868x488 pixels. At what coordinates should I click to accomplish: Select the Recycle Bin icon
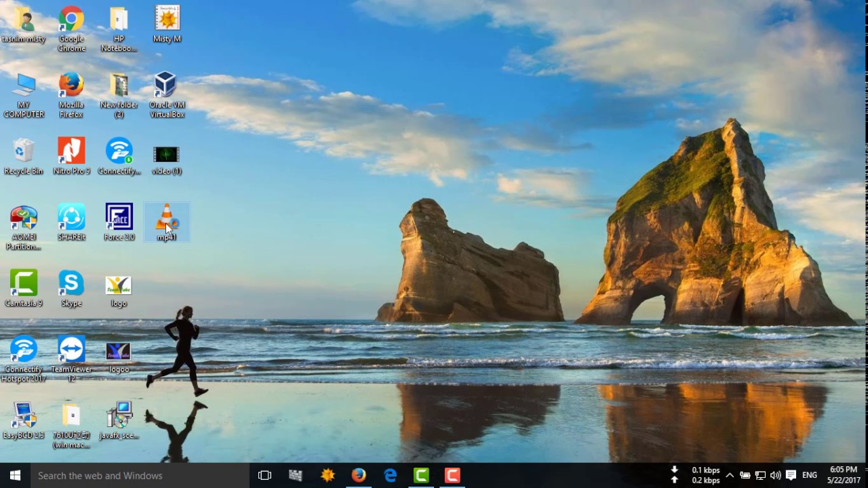click(x=24, y=156)
